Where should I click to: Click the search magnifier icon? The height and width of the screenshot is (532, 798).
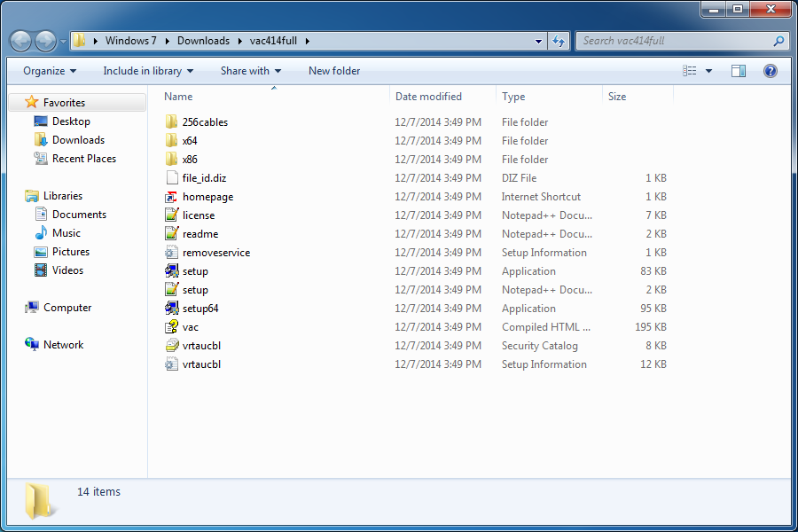778,41
